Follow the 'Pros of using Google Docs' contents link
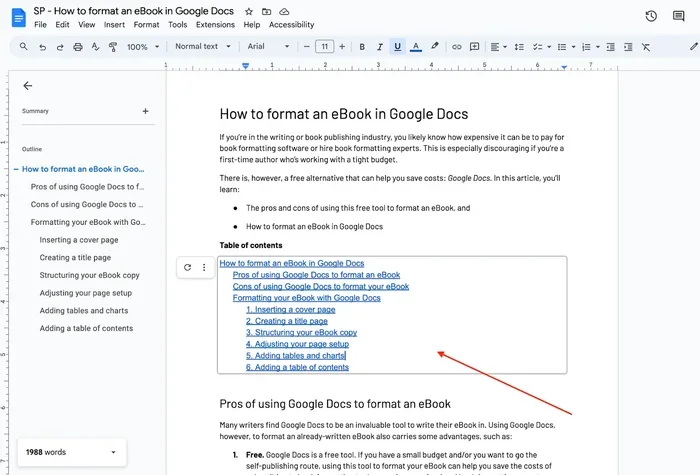 coord(316,275)
